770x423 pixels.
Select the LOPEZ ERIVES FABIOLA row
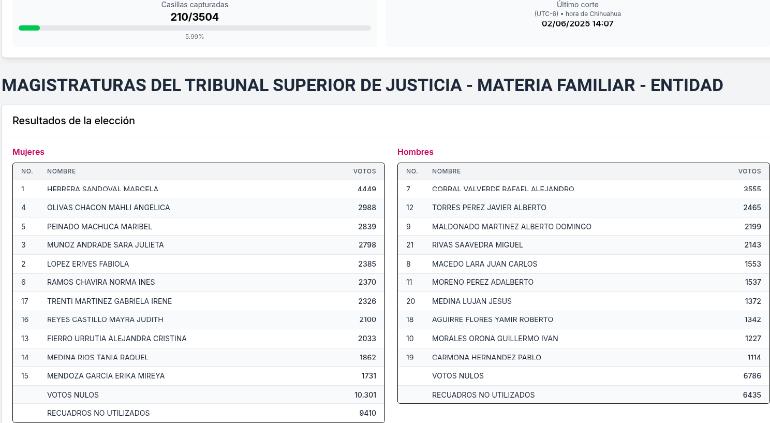pos(198,264)
